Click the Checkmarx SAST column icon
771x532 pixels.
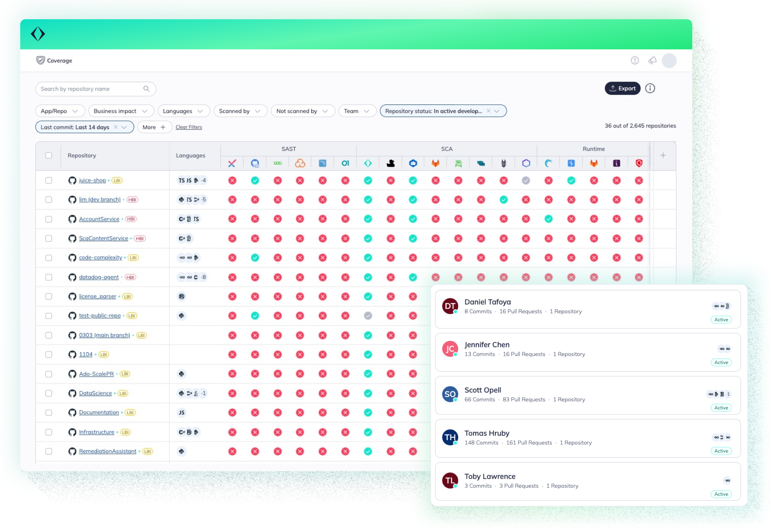(232, 163)
